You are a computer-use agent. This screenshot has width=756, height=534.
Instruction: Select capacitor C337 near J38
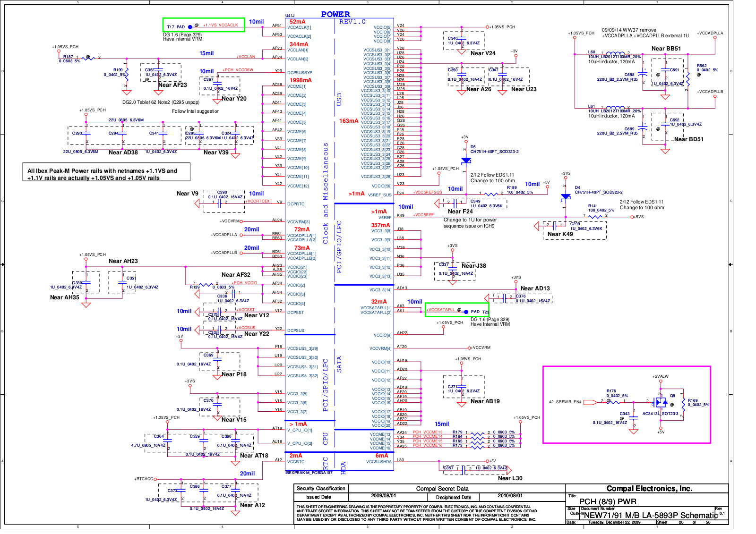pyautogui.click(x=453, y=269)
